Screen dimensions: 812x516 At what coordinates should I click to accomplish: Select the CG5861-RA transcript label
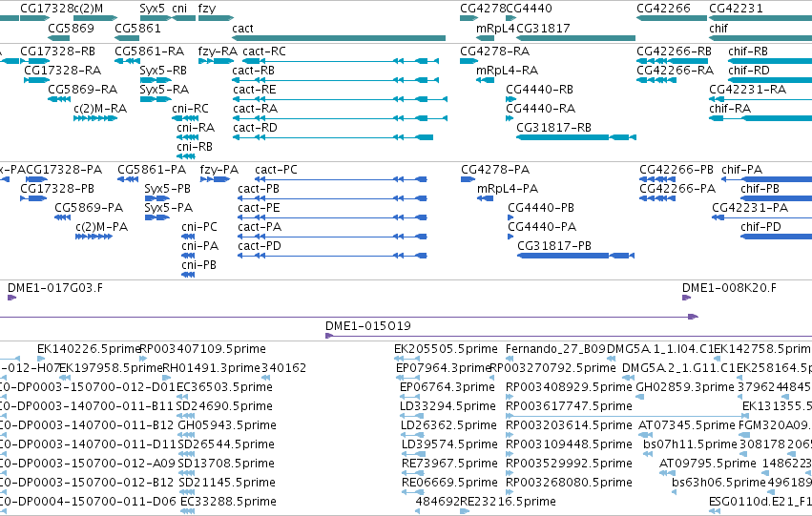(149, 52)
